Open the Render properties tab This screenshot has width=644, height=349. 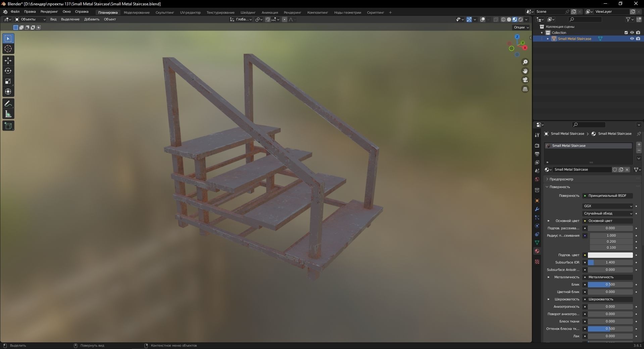pos(537,146)
